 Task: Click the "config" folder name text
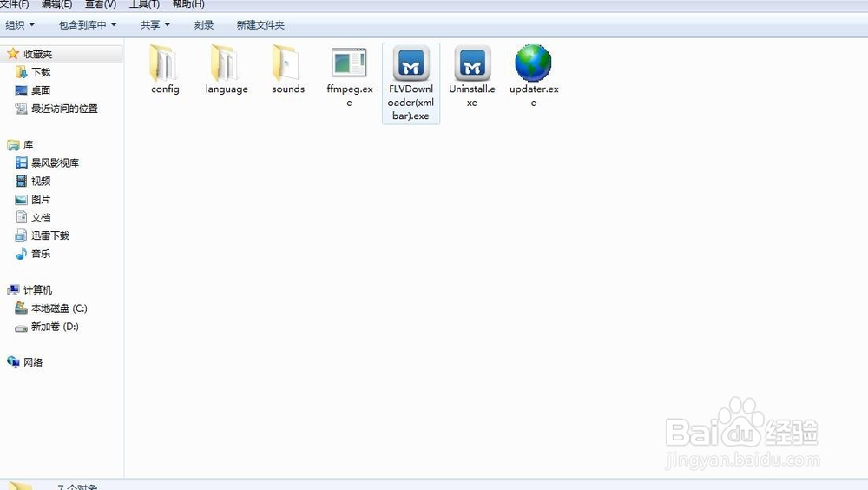[165, 89]
